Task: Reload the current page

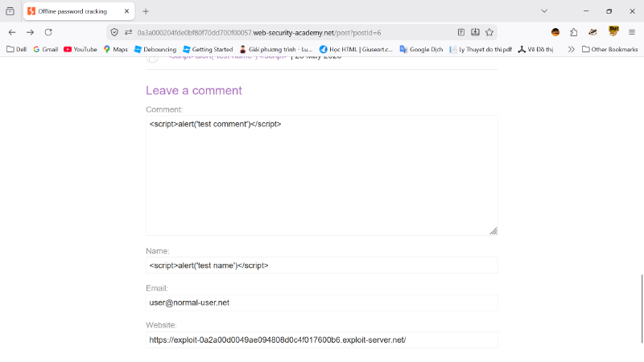Action: click(48, 32)
